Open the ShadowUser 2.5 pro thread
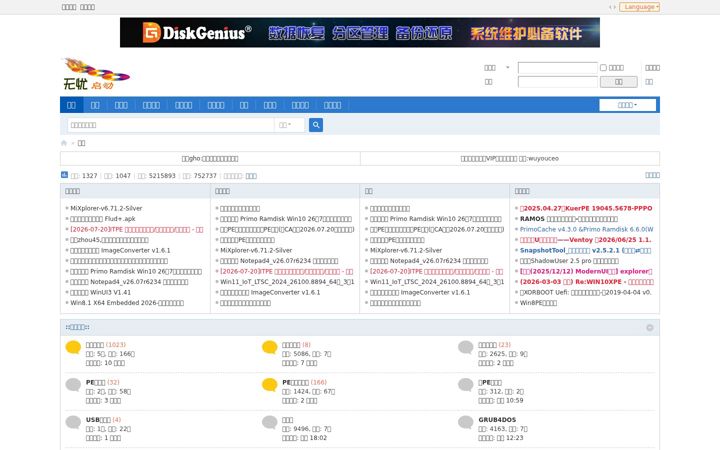Screen dimensions: 720x450 (569, 261)
